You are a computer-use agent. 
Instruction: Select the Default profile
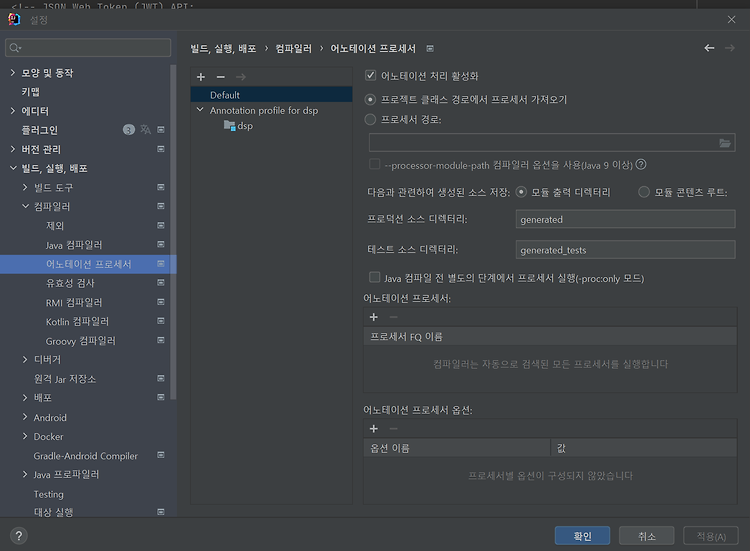click(x=271, y=95)
